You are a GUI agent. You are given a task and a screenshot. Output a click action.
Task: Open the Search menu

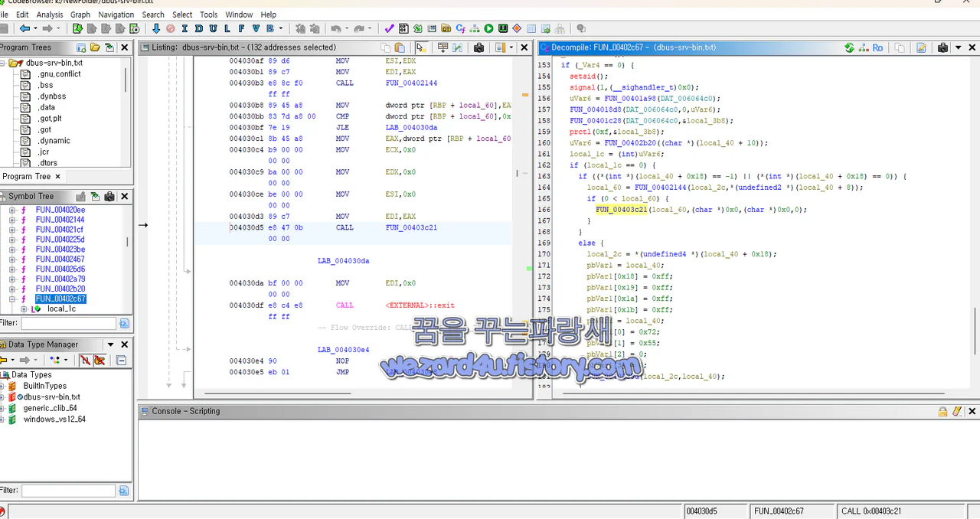tap(153, 15)
